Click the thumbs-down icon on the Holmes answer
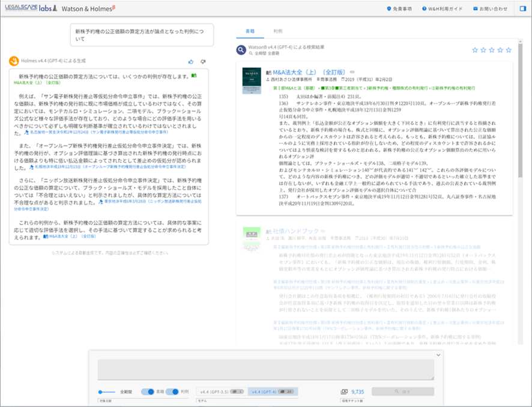 [203, 61]
